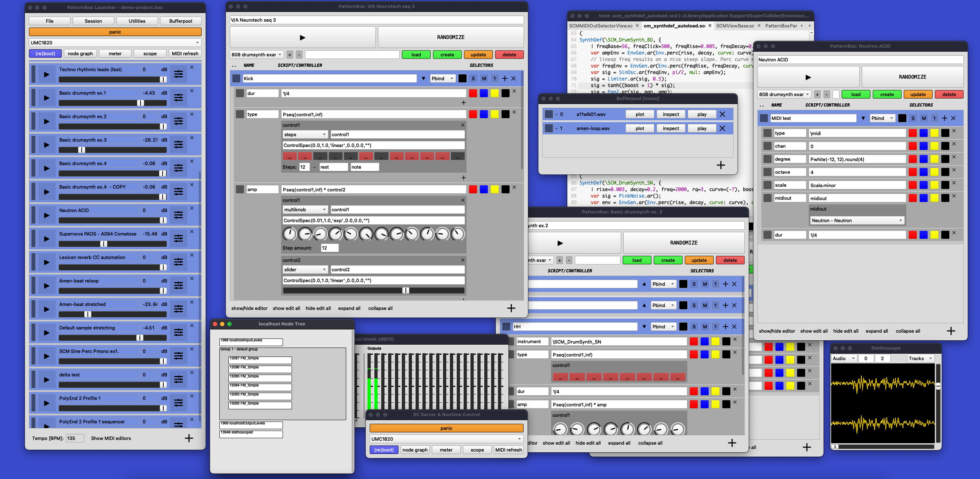This screenshot has width=980, height=479.
Task: Add new pattern in Launcher window
Action: [189, 438]
